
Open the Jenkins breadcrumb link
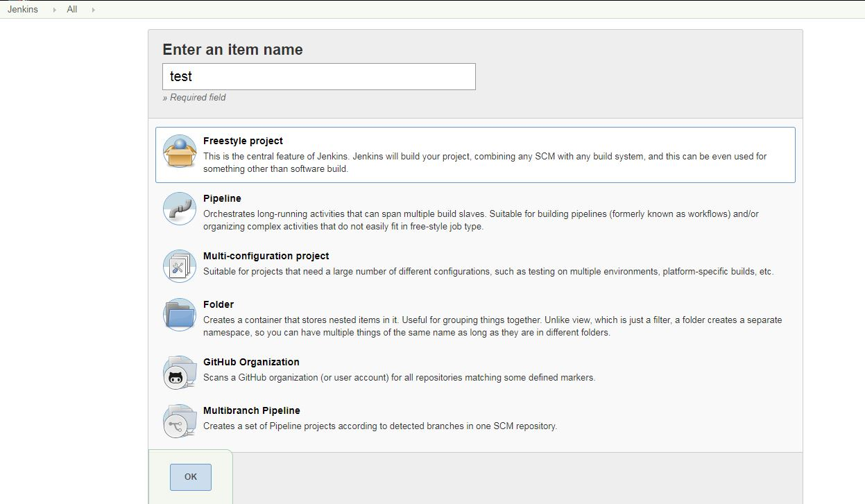(x=23, y=10)
